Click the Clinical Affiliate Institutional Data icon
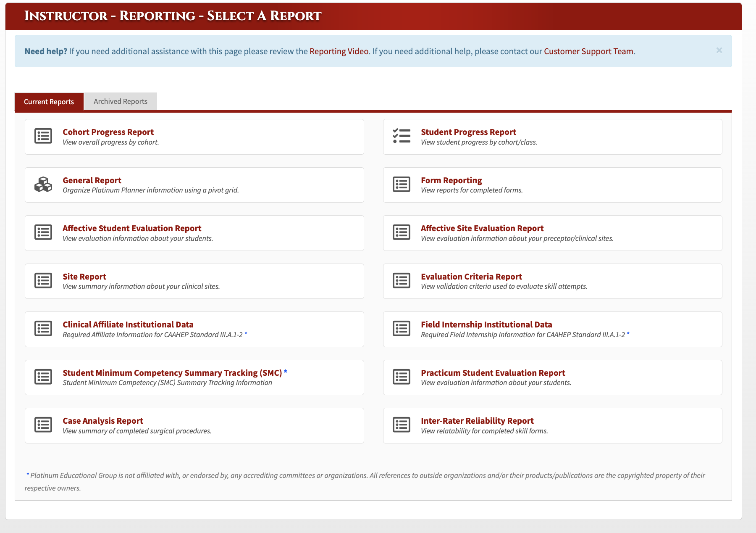Viewport: 756px width, 533px height. pos(43,329)
